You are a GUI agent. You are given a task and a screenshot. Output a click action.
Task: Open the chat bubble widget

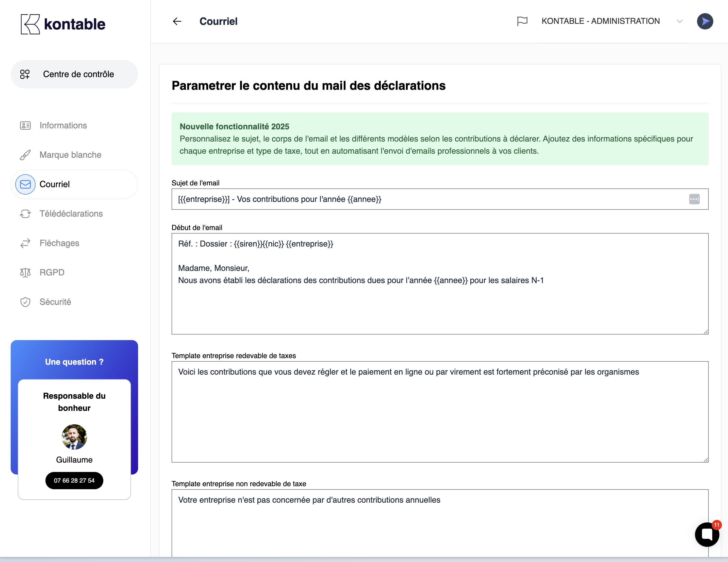click(707, 534)
